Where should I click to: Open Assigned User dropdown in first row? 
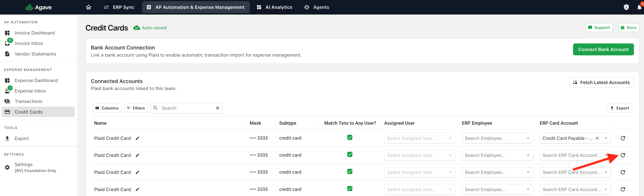(419, 138)
